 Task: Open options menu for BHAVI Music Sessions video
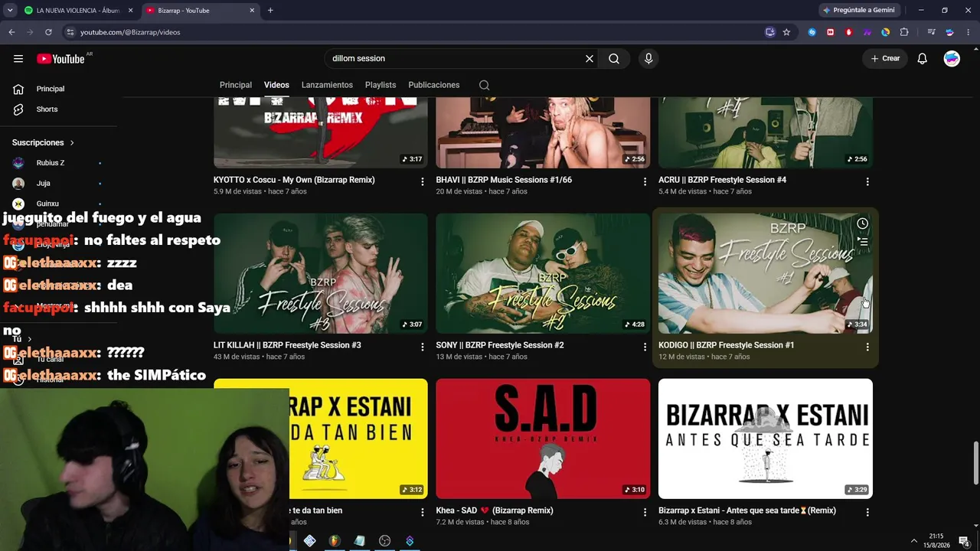coord(645,181)
